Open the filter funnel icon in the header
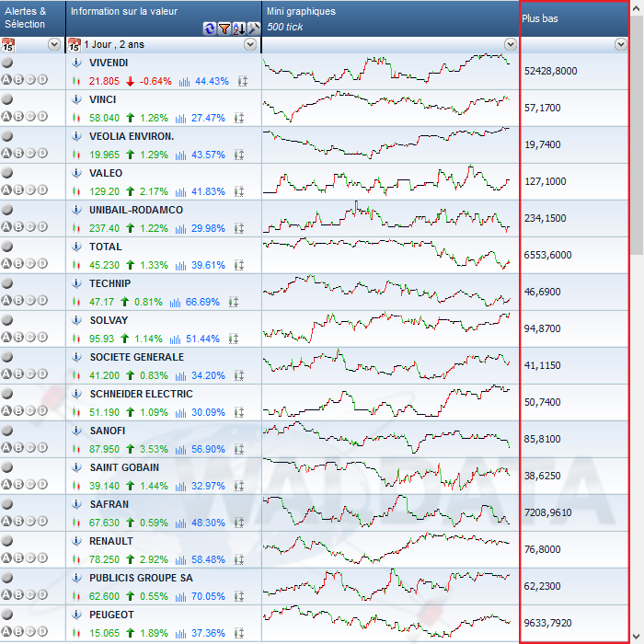Screen dimensions: 644x644 point(224,29)
